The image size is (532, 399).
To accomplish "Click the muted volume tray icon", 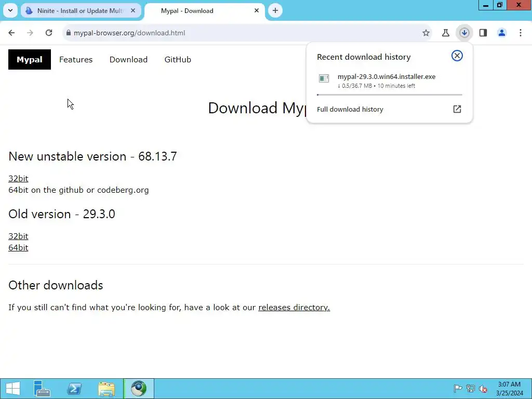I will click(x=483, y=389).
